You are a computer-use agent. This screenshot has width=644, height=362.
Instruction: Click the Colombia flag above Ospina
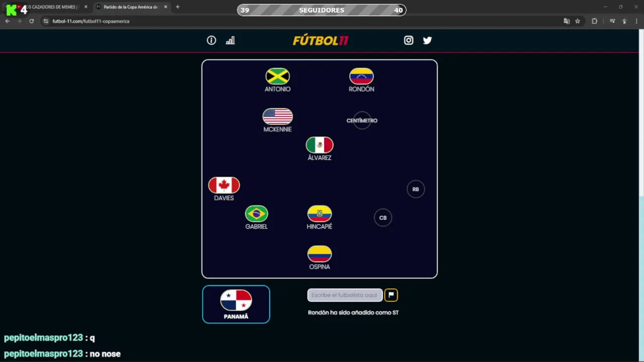click(x=319, y=254)
